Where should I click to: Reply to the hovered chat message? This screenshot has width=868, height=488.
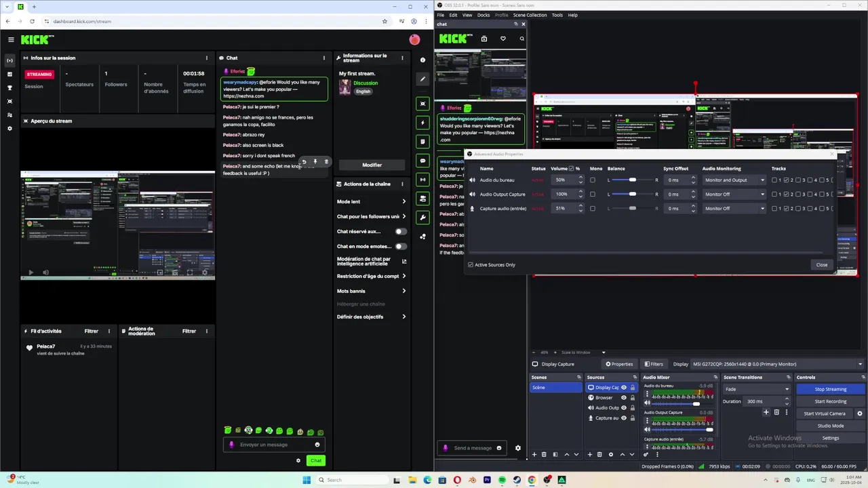(304, 161)
